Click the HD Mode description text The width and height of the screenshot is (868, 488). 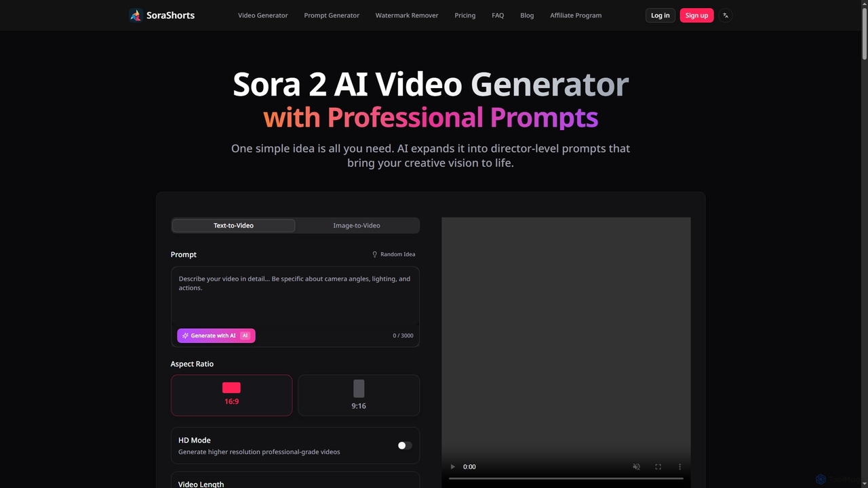pos(259,451)
